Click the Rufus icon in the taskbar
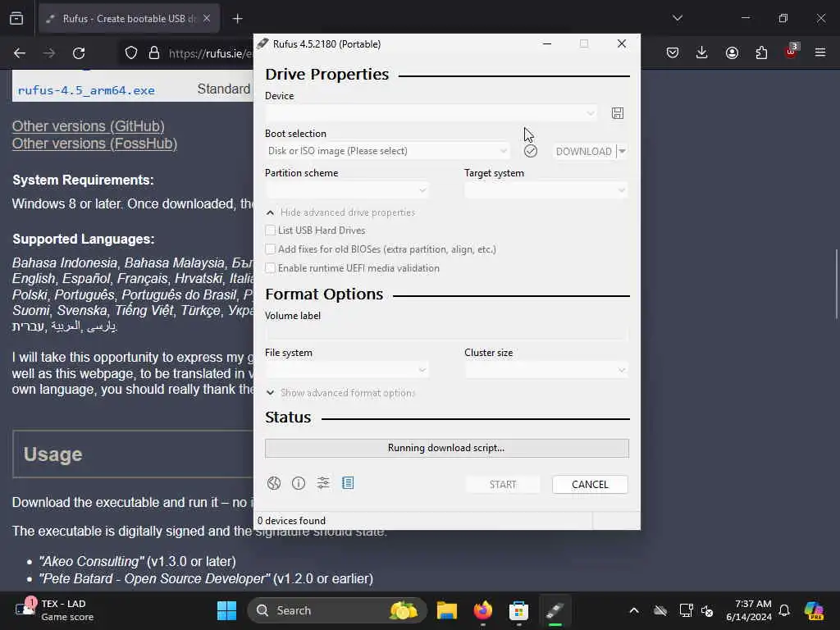840x630 pixels. point(555,610)
